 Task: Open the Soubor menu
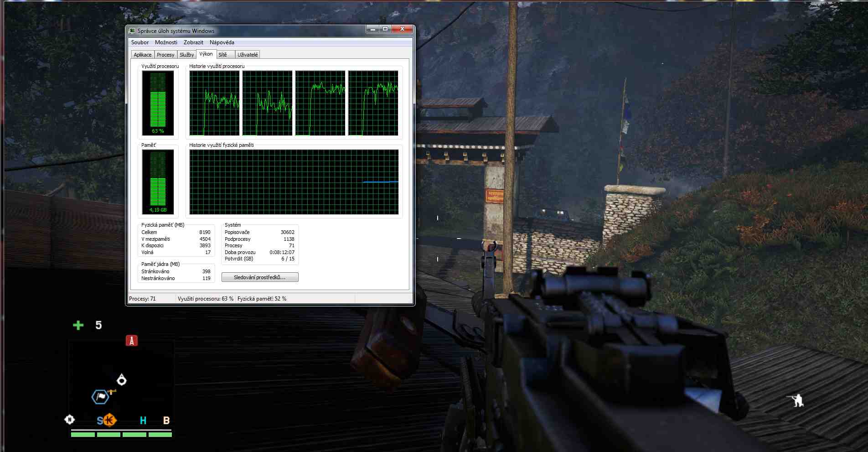[x=140, y=42]
